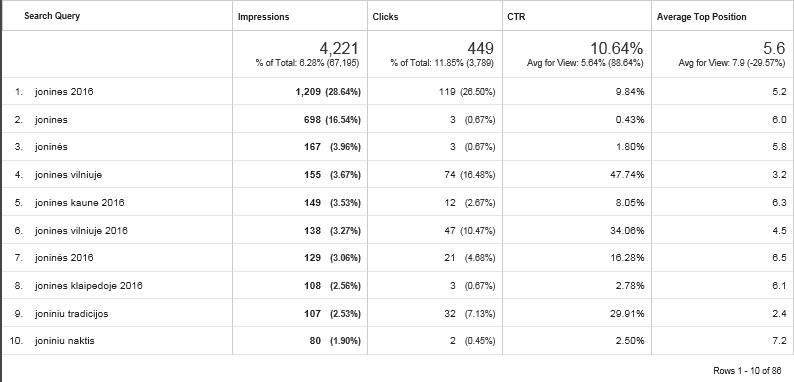Open the 'jonines 2016' query
The height and width of the screenshot is (382, 794).
pos(64,92)
